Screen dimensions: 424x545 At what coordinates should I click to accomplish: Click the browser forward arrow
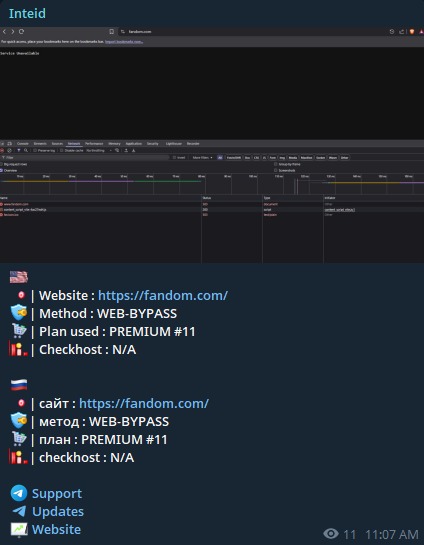[13, 32]
